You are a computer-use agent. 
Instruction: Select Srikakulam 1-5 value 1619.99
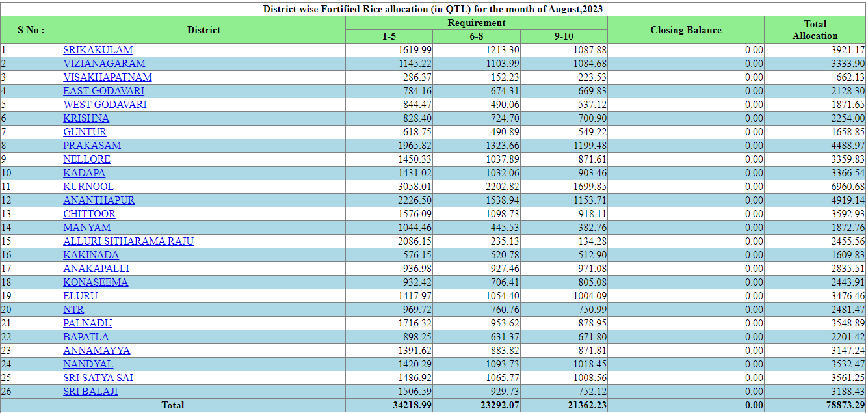415,50
